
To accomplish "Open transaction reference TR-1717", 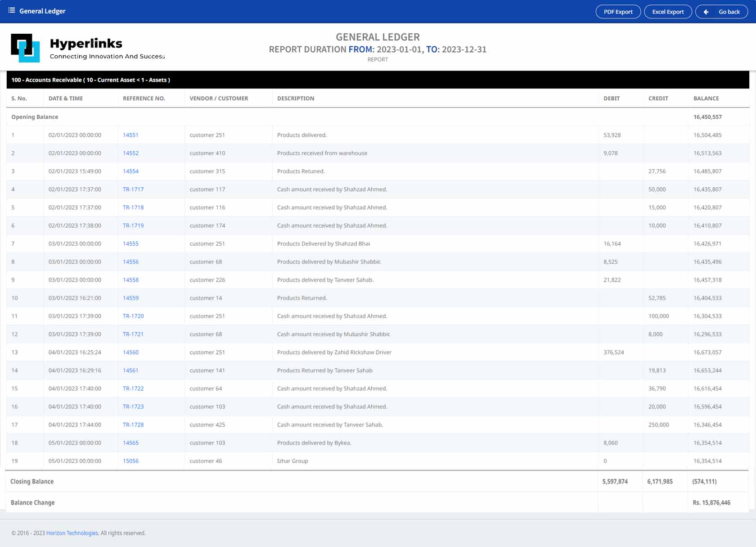I will pyautogui.click(x=133, y=189).
